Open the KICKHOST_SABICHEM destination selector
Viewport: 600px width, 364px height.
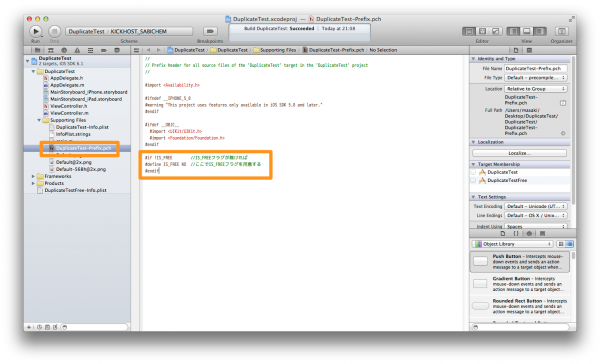click(139, 31)
